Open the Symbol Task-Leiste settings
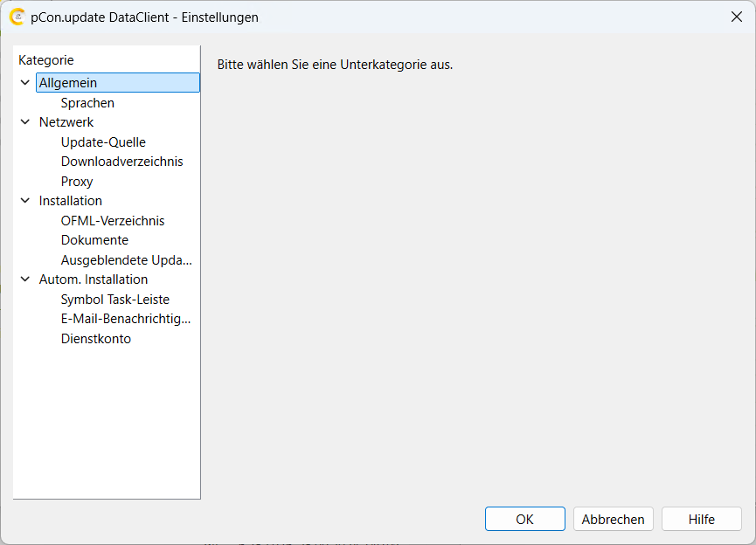 [x=114, y=300]
